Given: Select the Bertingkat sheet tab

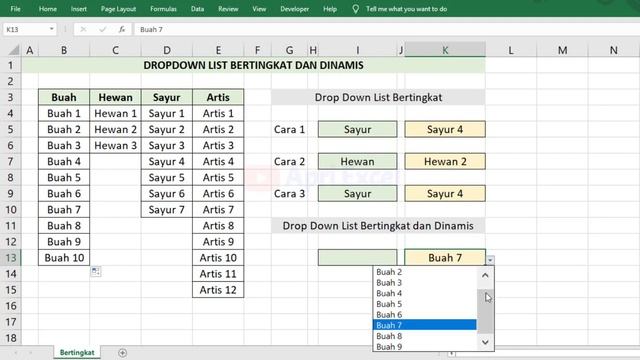Looking at the screenshot, I should [x=77, y=353].
